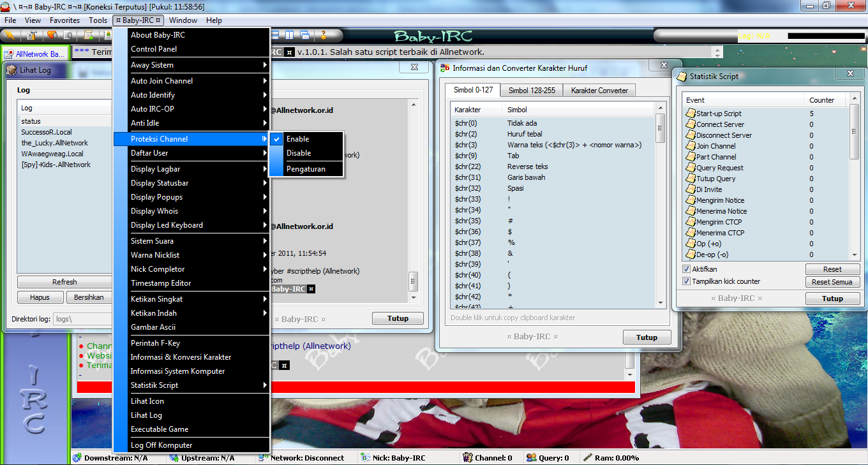Click the Join Channel event icon

pos(690,146)
